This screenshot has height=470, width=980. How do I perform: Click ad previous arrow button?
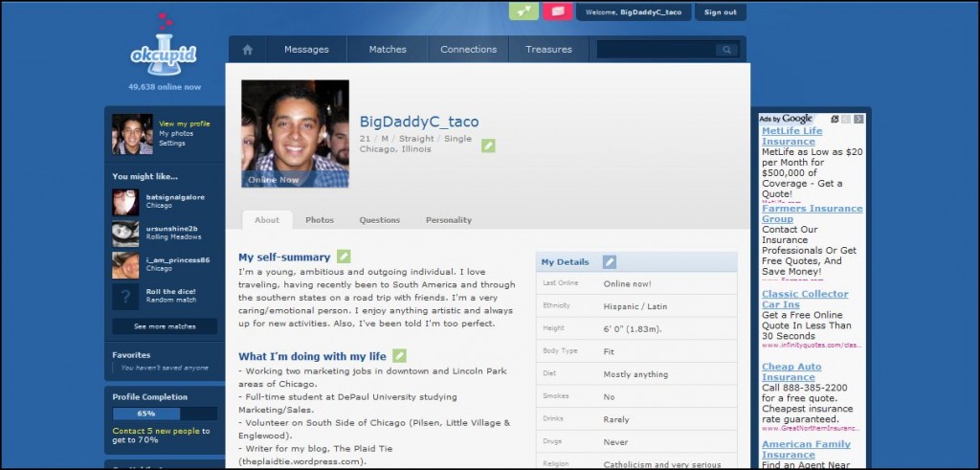(846, 119)
